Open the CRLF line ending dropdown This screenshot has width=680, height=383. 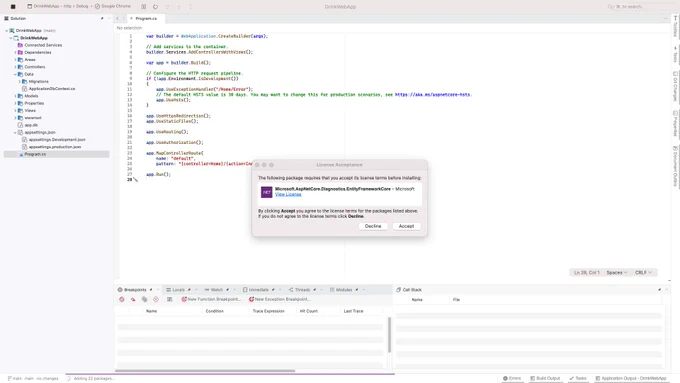[x=644, y=272]
